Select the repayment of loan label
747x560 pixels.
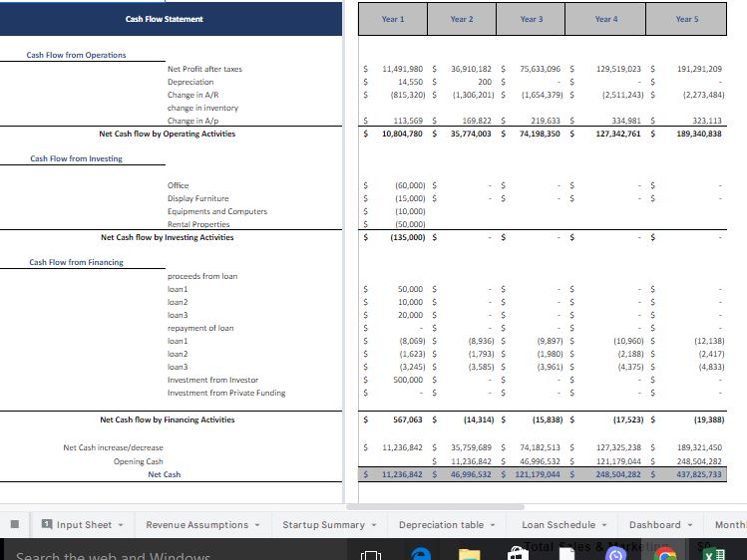click(200, 328)
